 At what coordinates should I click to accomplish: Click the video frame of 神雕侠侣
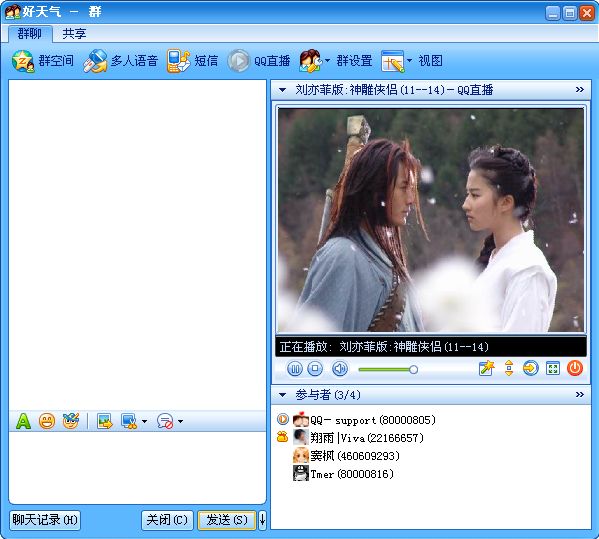click(x=431, y=220)
